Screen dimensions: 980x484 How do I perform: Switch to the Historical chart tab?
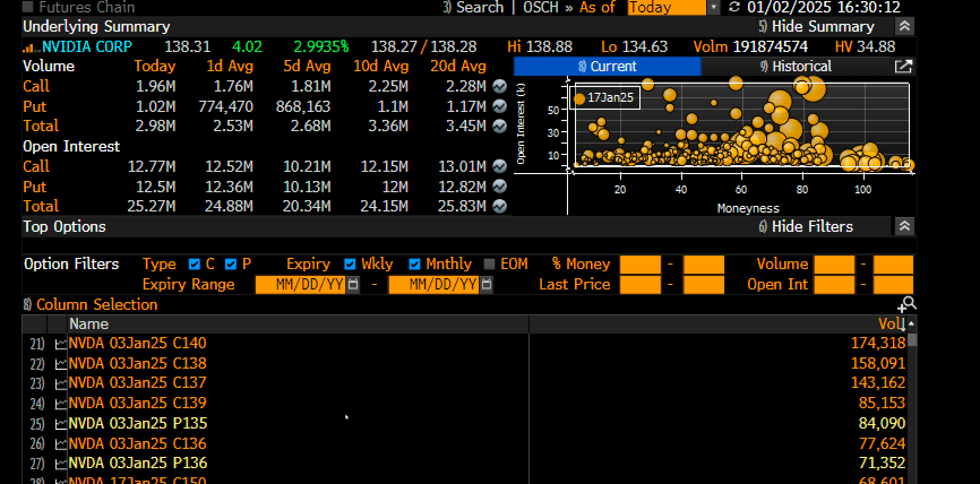pyautogui.click(x=796, y=67)
